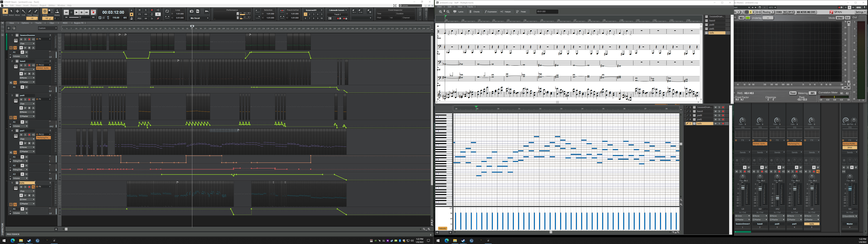Open the Print menu in Staff view
The image size is (868, 244).
pyautogui.click(x=440, y=7)
